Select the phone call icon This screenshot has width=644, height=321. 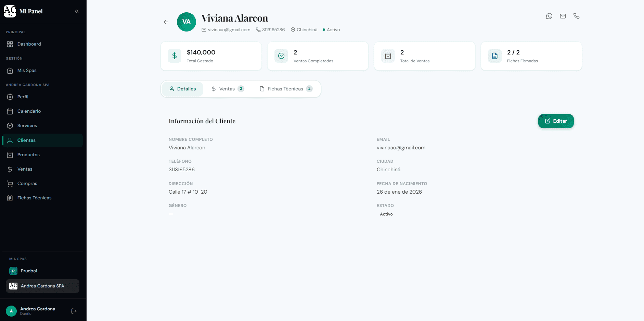[x=576, y=16]
